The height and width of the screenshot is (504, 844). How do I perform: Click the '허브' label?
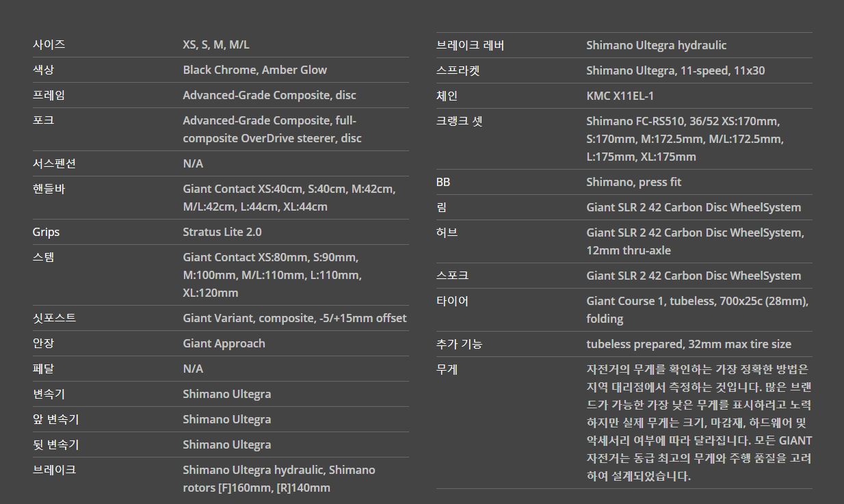click(447, 233)
